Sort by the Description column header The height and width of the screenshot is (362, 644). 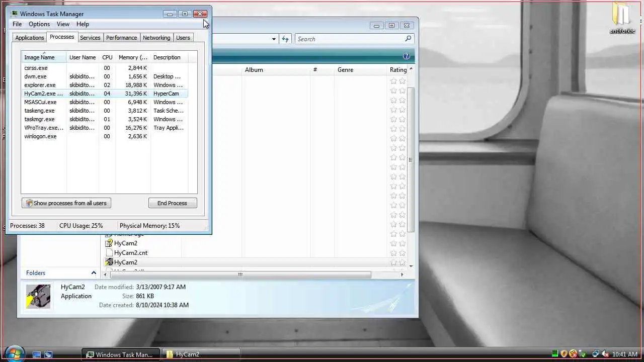(169, 57)
